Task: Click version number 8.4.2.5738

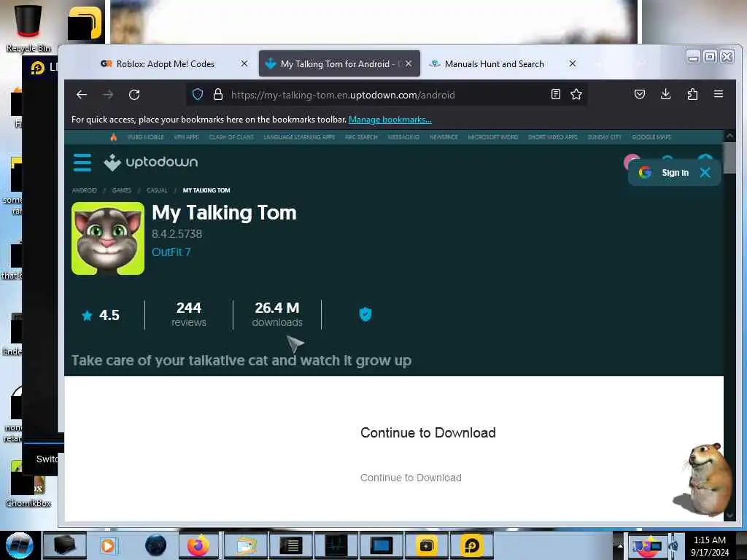Action: [177, 234]
